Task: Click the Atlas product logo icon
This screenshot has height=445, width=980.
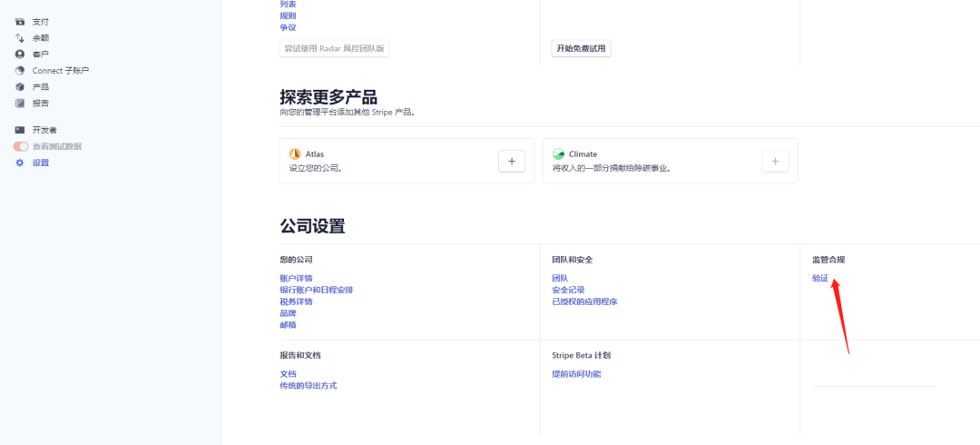Action: [294, 154]
